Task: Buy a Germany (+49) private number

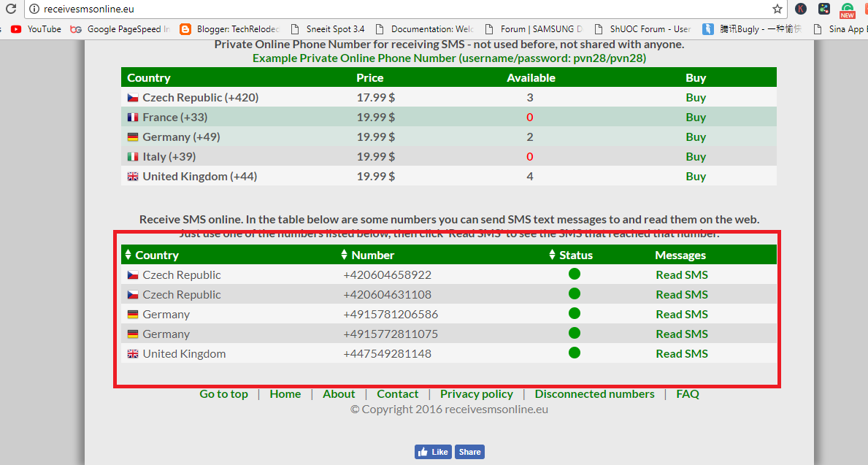Action: coord(695,137)
